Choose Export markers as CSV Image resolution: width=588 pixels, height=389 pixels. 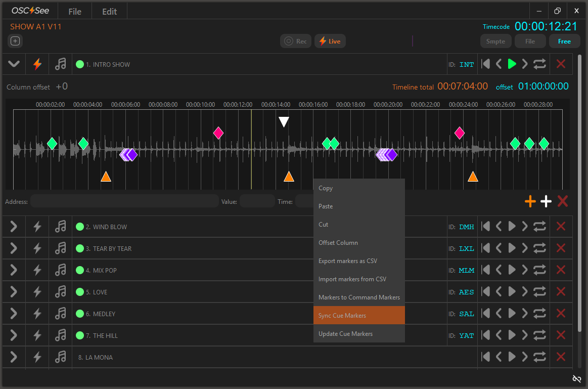tap(359, 261)
